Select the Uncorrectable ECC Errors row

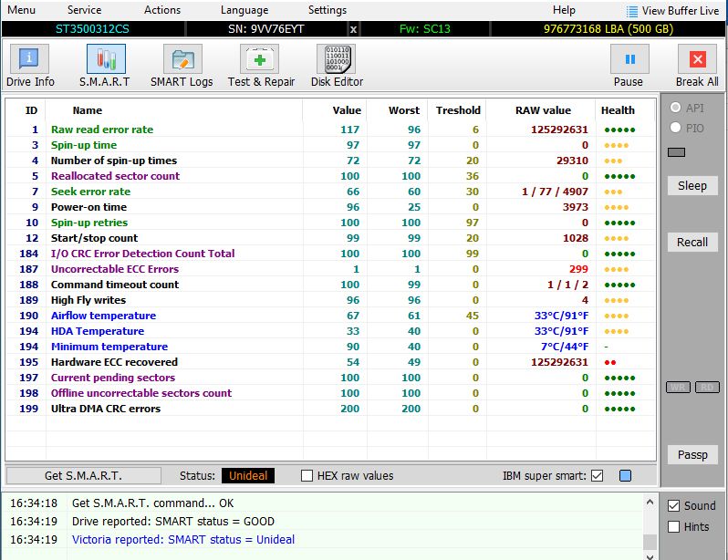pos(330,269)
